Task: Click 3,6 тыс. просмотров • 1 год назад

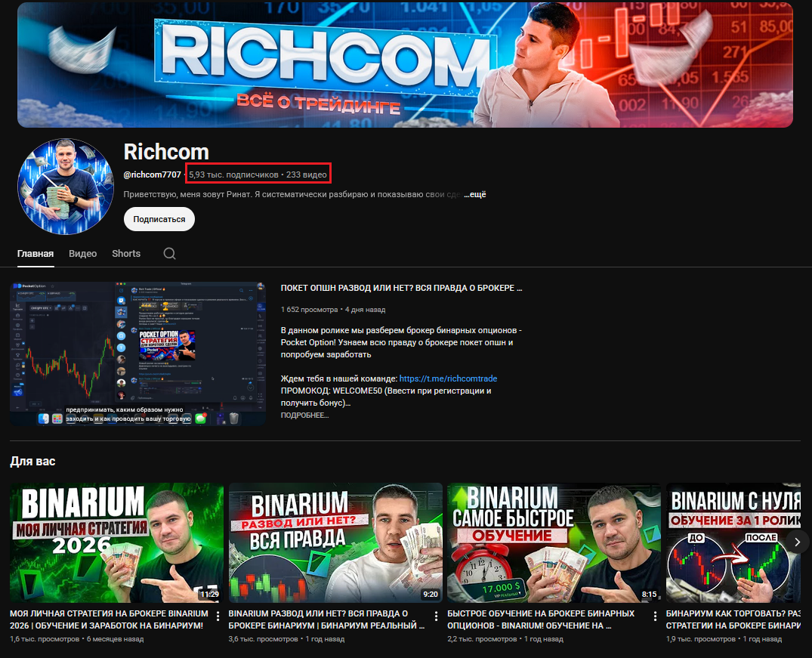Action: pyautogui.click(x=286, y=639)
